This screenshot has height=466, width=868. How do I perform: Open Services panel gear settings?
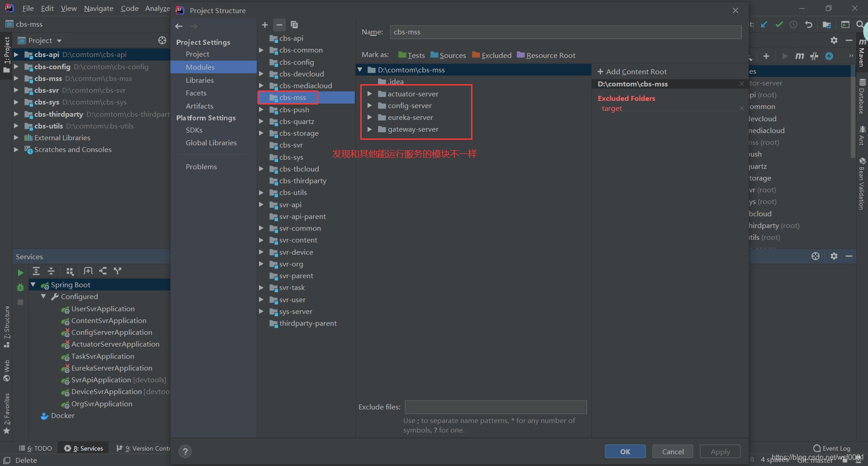point(834,256)
